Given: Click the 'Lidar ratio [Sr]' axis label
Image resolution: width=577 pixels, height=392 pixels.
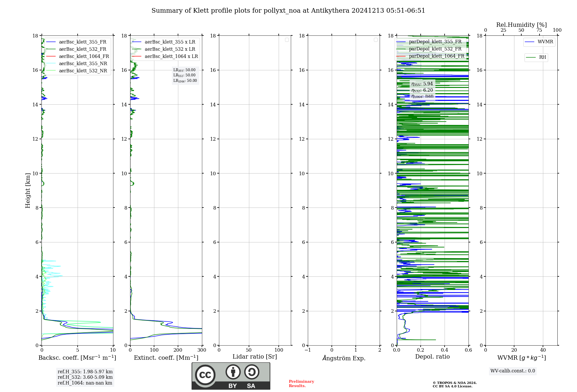Looking at the screenshot, I should (255, 357).
